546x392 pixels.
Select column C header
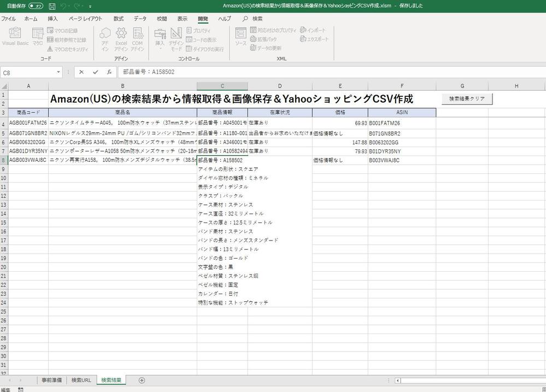tap(222, 86)
